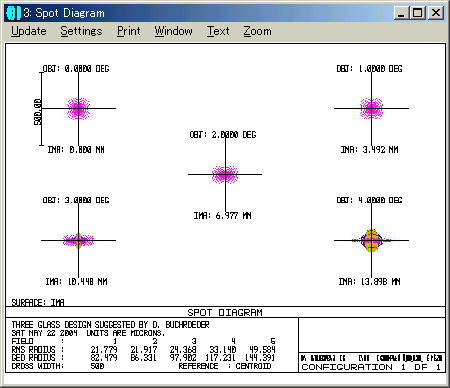Screen dimensions: 450x388
Task: Click the 0.0000 DEG field spot
Action: point(78,108)
